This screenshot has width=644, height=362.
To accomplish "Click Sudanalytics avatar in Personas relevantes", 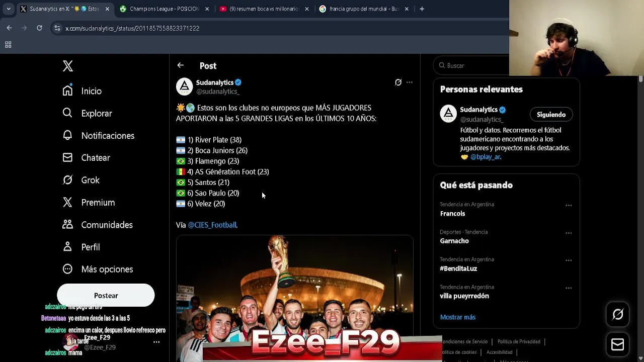I will click(448, 114).
